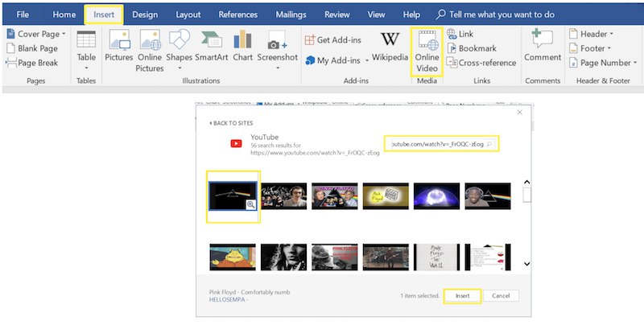Image resolution: width=644 pixels, height=325 pixels.
Task: Click Get Add-ins
Action: pyautogui.click(x=333, y=39)
